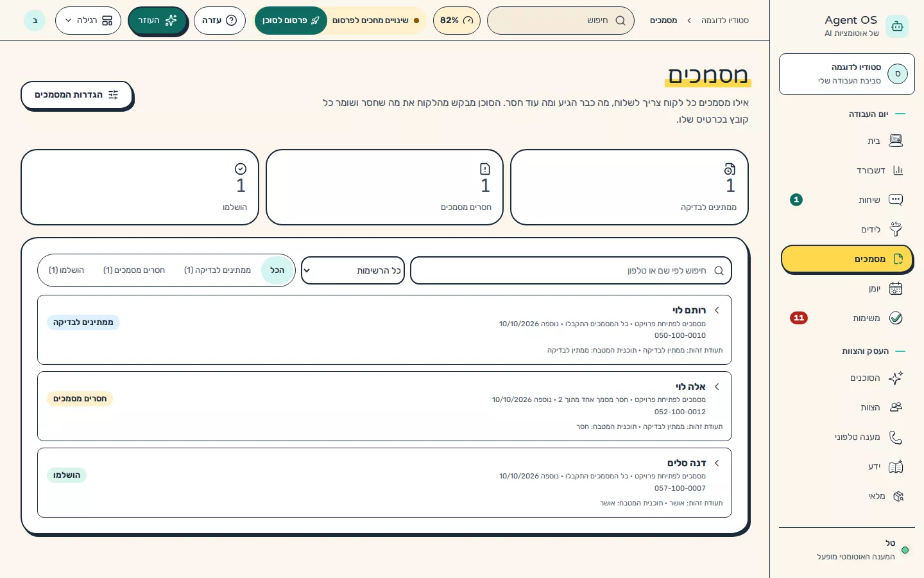Select the מסמכים sidebar menu item

pyautogui.click(x=847, y=259)
